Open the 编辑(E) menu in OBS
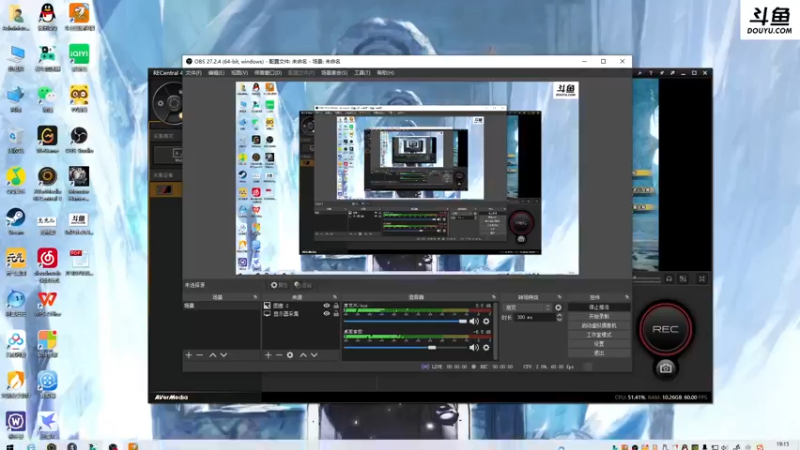 click(216, 73)
